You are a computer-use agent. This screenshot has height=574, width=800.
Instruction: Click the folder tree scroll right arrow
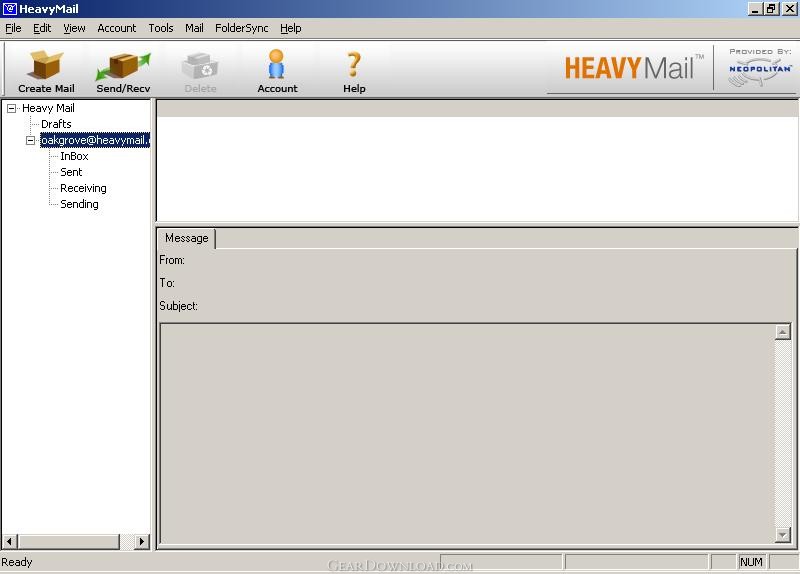142,541
